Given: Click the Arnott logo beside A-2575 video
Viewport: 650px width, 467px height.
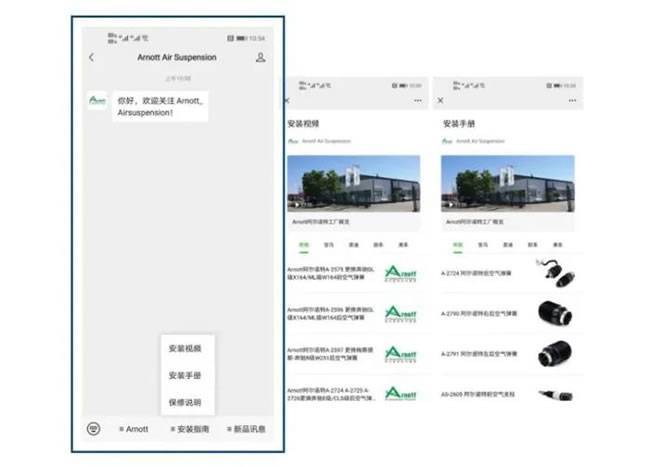Looking at the screenshot, I should click(402, 273).
